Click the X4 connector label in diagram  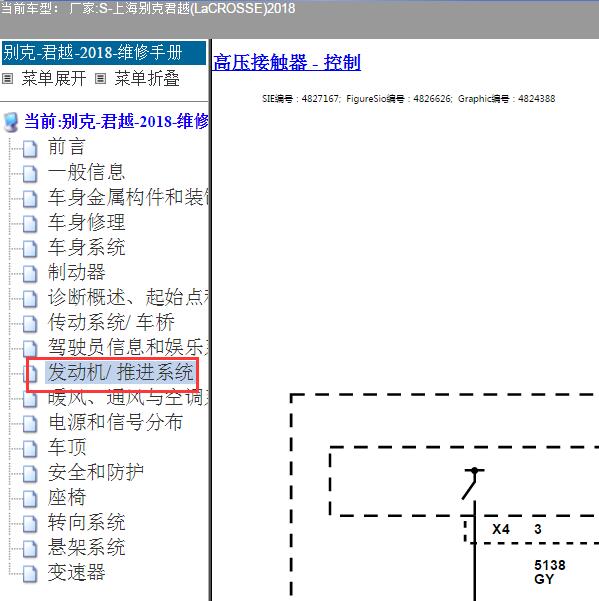click(501, 529)
